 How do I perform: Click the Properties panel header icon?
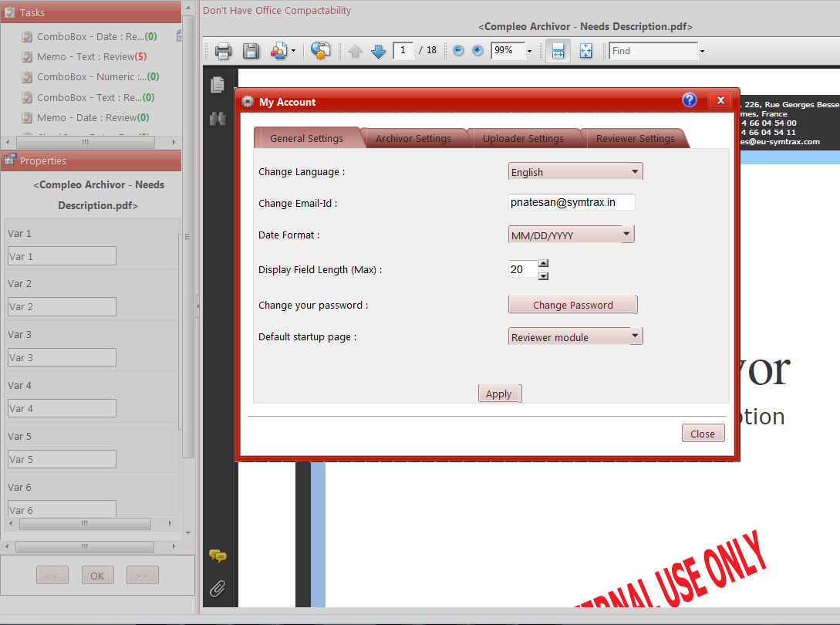tap(10, 160)
